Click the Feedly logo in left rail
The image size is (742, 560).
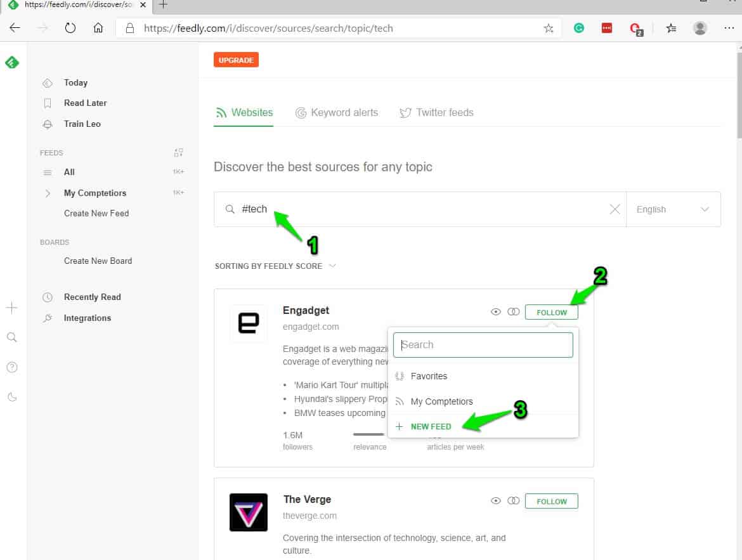(12, 62)
